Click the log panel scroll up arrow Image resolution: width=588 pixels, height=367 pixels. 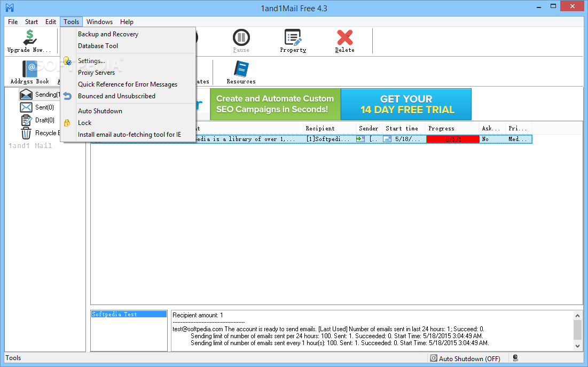(577, 316)
